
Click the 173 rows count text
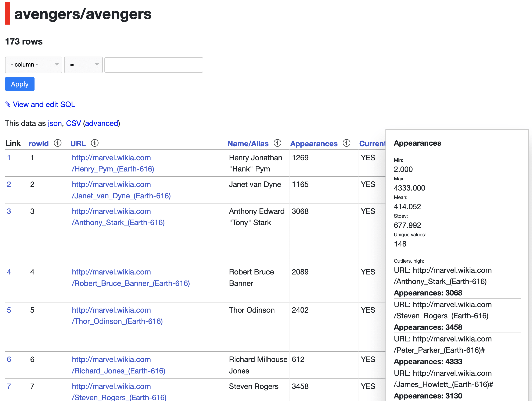pos(24,41)
